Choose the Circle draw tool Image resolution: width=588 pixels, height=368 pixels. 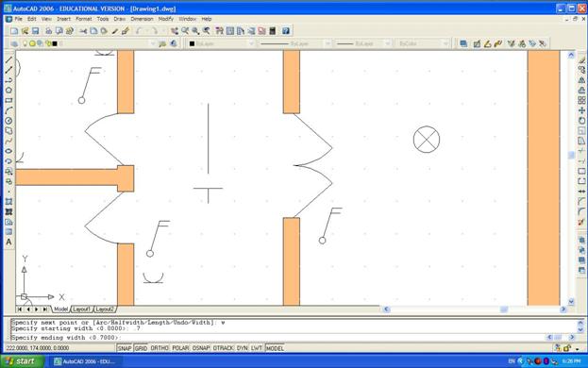pos(9,121)
